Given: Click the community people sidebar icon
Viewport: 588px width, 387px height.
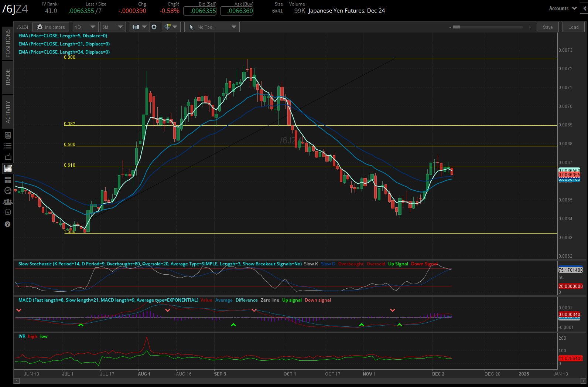Looking at the screenshot, I should [x=8, y=202].
